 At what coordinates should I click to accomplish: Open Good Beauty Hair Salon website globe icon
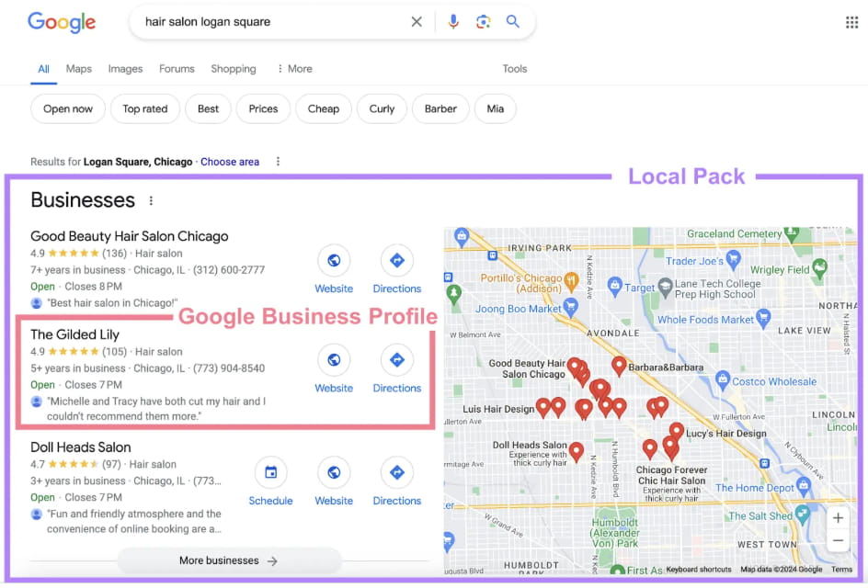(x=334, y=261)
